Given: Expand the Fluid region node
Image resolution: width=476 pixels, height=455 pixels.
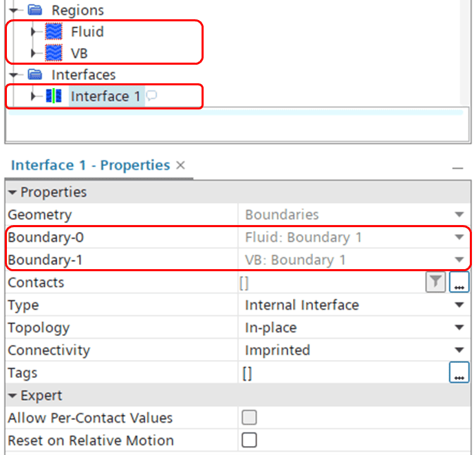Looking at the screenshot, I should point(33,32).
